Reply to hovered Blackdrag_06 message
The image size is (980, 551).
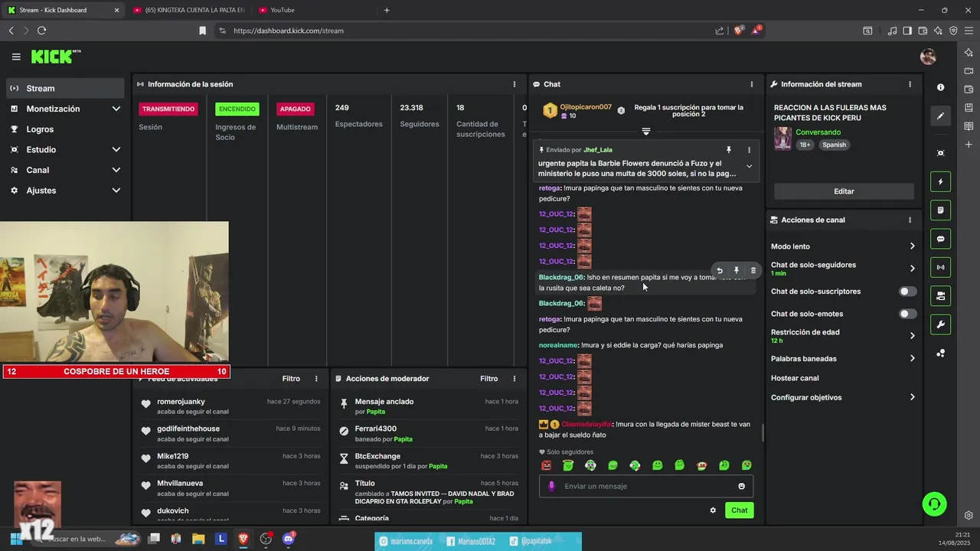tap(719, 270)
